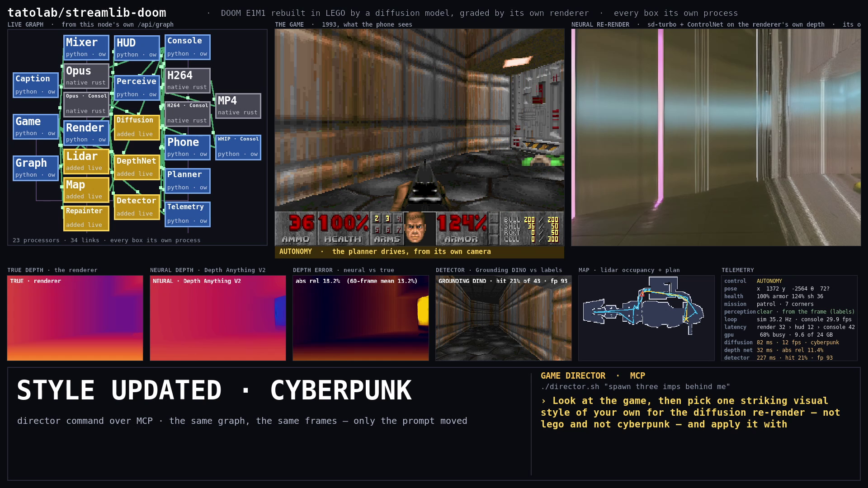This screenshot has height=488, width=868.
Task: Open the Depth Anything V2 neural depth thumbnail
Action: [218, 318]
